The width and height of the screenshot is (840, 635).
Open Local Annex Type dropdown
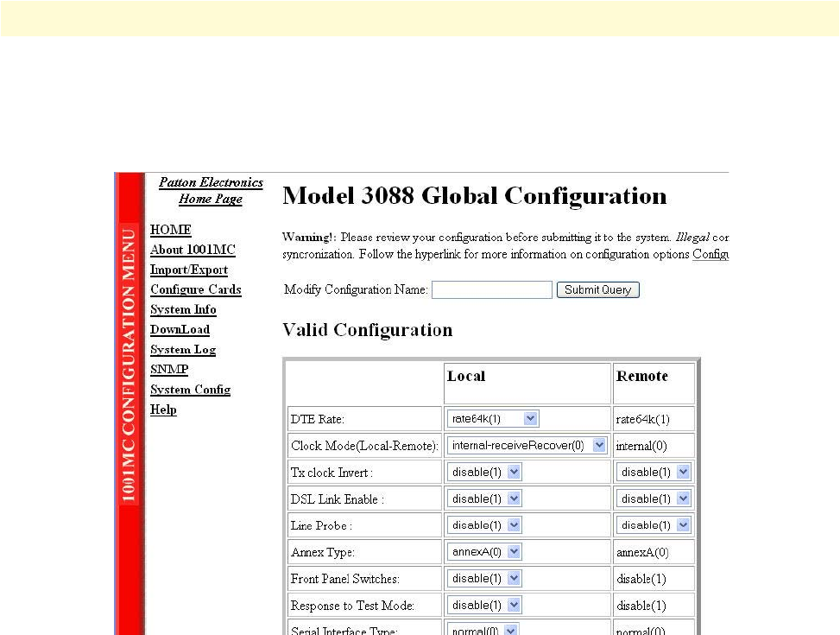tap(484, 552)
